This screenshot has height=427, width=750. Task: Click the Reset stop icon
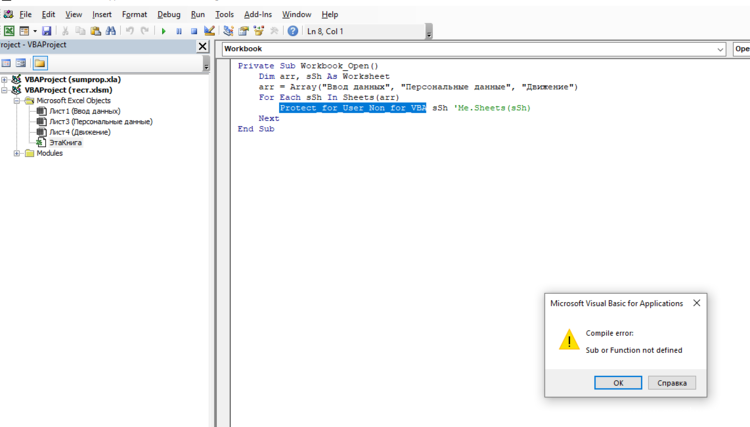click(194, 31)
